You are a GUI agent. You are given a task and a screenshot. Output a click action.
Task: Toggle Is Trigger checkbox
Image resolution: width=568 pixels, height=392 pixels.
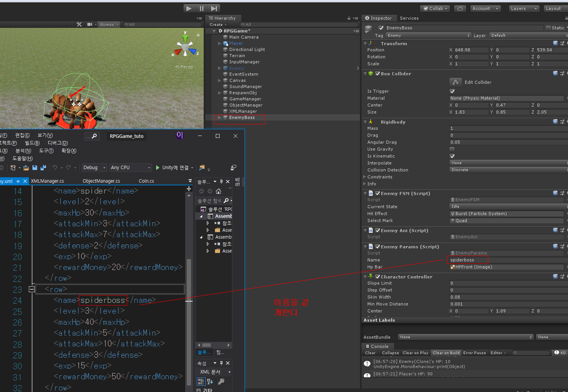[452, 91]
